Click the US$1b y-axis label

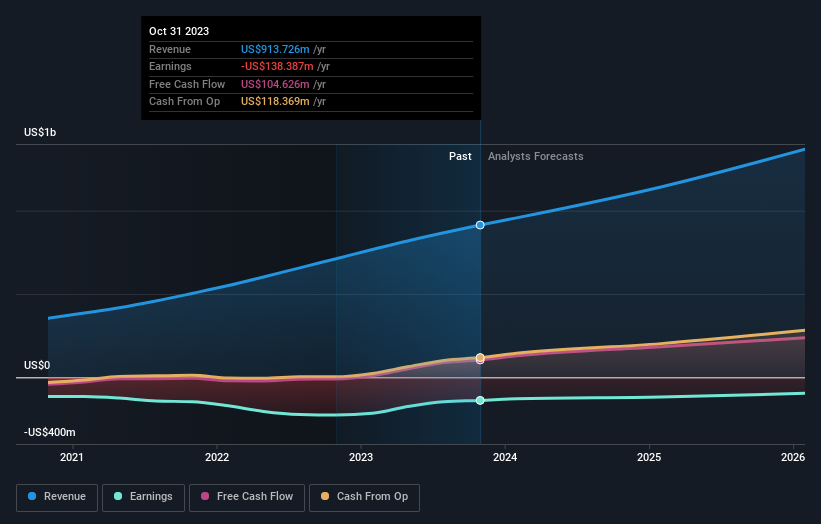[40, 132]
